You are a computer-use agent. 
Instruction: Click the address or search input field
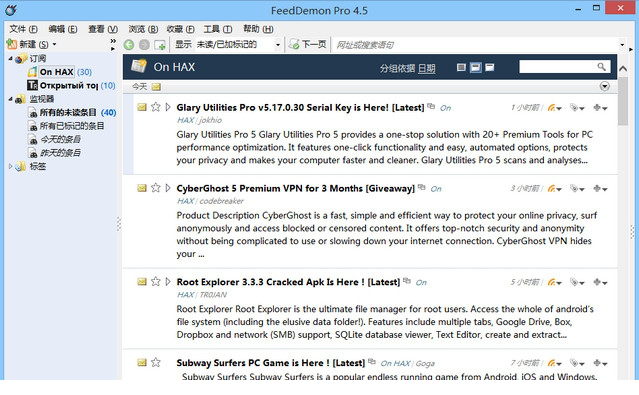tap(475, 45)
